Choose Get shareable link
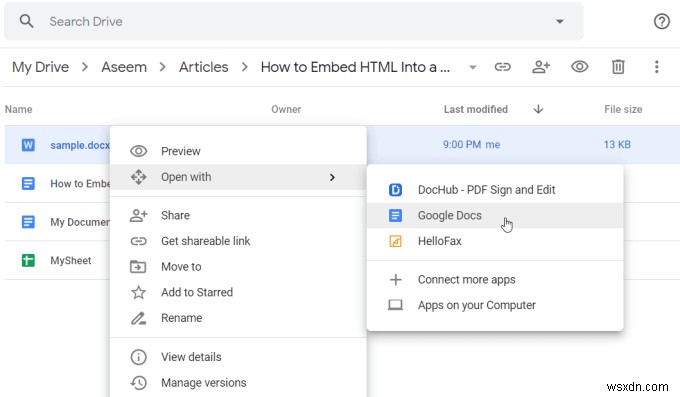 tap(238, 241)
